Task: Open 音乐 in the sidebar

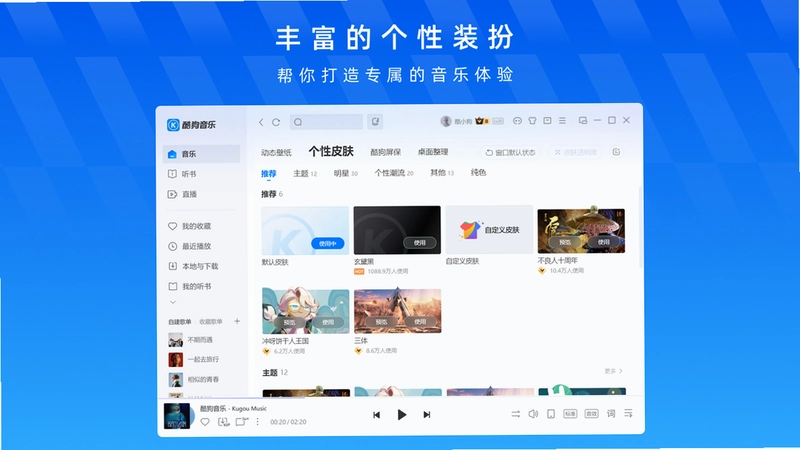Action: [x=202, y=154]
